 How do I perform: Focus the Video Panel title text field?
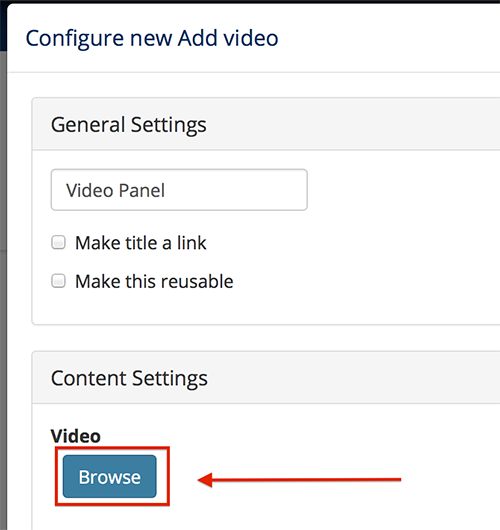click(179, 190)
